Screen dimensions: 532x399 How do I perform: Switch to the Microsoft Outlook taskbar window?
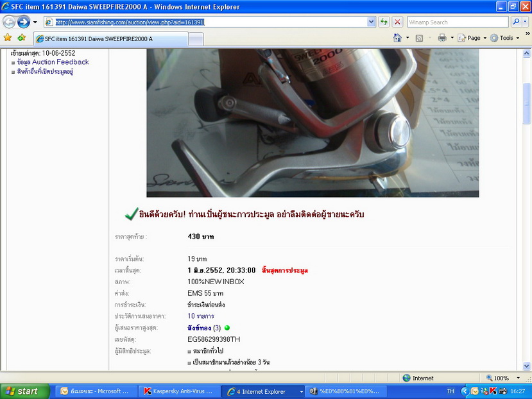click(95, 391)
